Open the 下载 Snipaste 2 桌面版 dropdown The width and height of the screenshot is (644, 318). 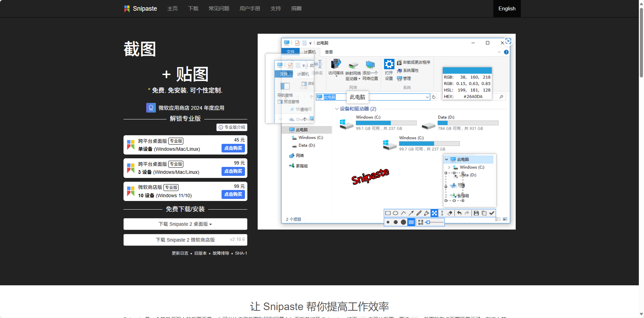click(185, 224)
